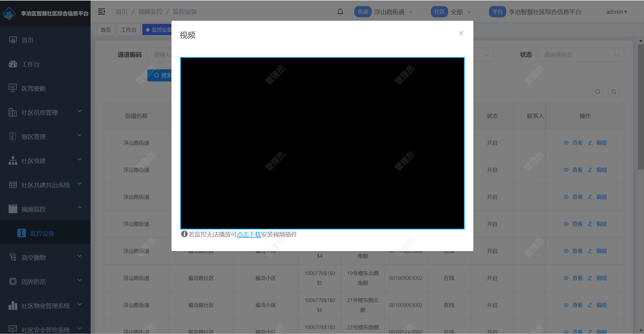Click the 周界防范 chip icon
Image resolution: width=644 pixels, height=334 pixels.
point(13,281)
